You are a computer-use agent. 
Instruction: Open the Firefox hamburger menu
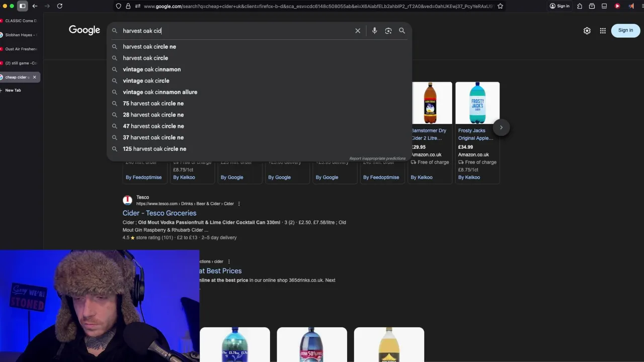click(x=642, y=6)
